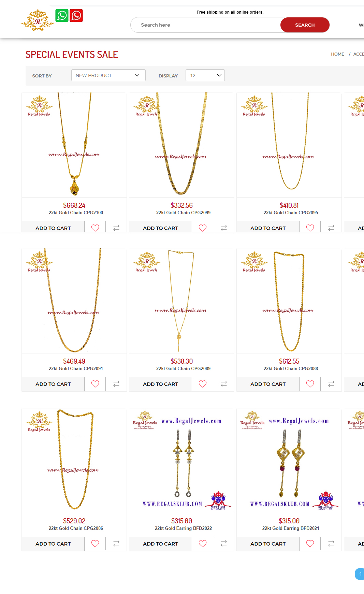Open the green WhatsApp icon

pyautogui.click(x=62, y=16)
